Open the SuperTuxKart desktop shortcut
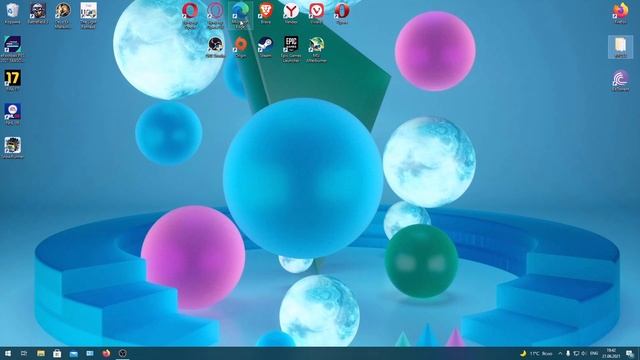Image resolution: width=640 pixels, height=360 pixels. pyautogui.click(x=13, y=148)
